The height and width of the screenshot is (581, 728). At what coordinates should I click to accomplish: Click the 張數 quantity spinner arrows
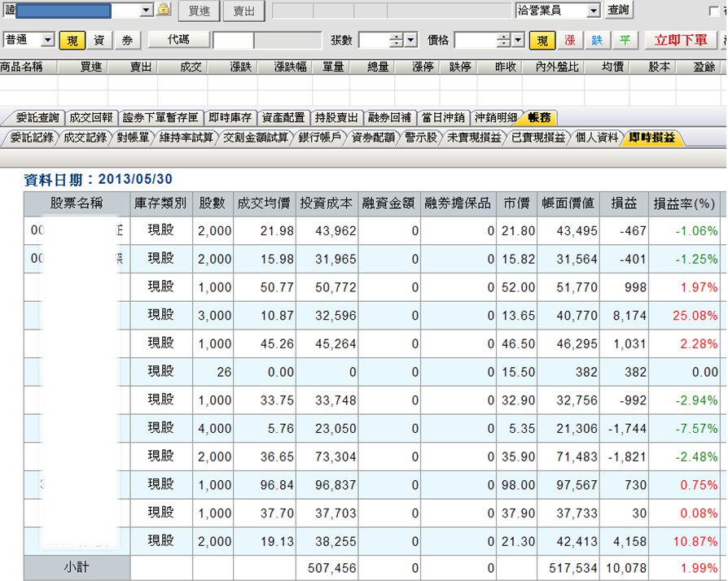(397, 40)
